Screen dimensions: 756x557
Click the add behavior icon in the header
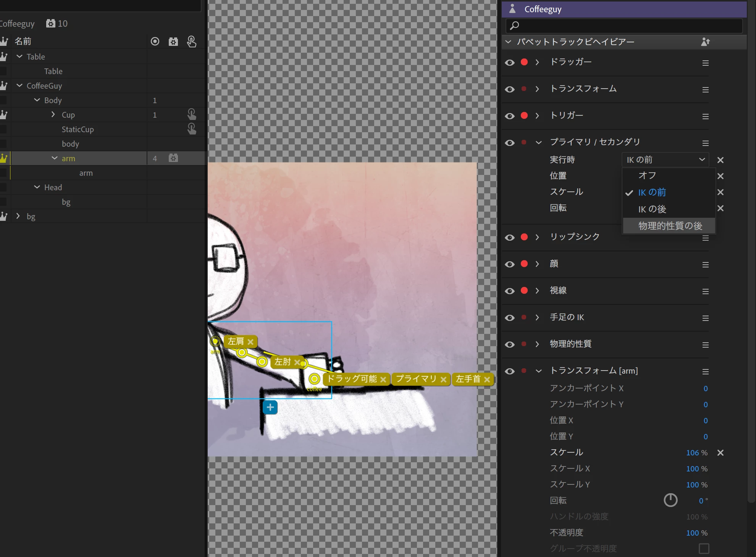click(705, 42)
